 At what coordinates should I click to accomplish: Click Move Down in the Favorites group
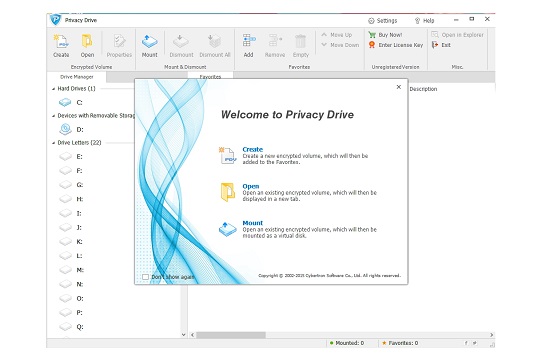tap(340, 45)
